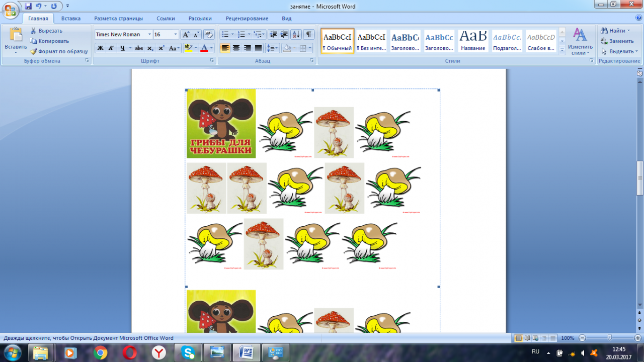644x362 pixels.
Task: Apply the Обычный style
Action: pyautogui.click(x=338, y=41)
